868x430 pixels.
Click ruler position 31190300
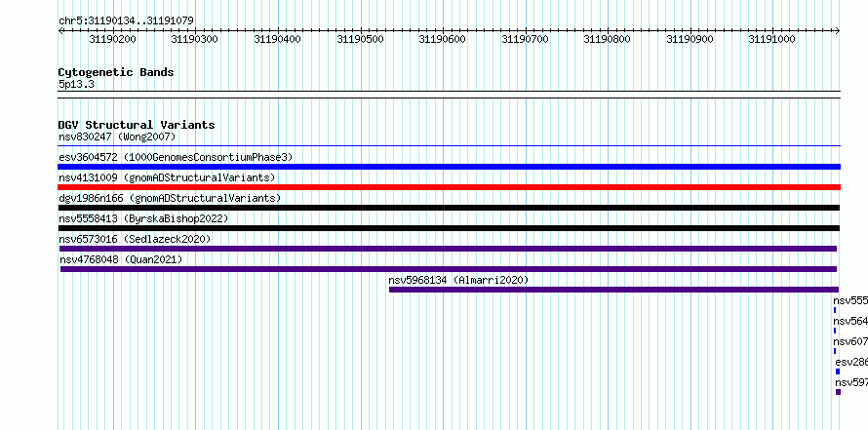[x=195, y=39]
